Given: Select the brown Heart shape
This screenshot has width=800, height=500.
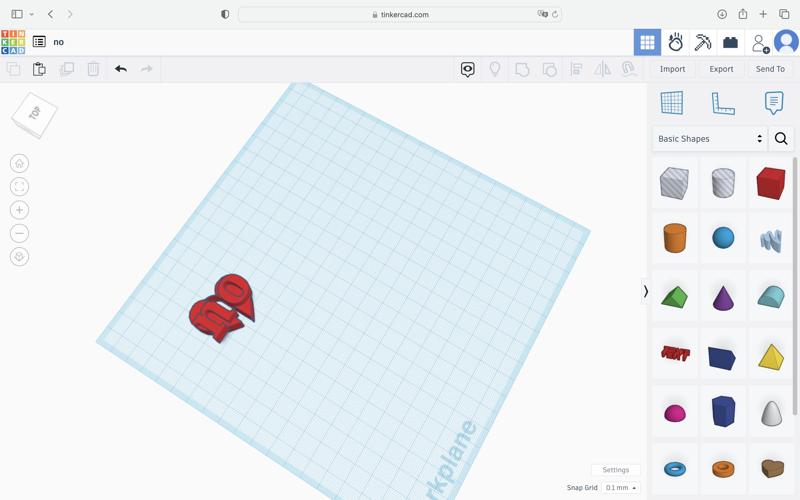Looking at the screenshot, I should click(772, 468).
